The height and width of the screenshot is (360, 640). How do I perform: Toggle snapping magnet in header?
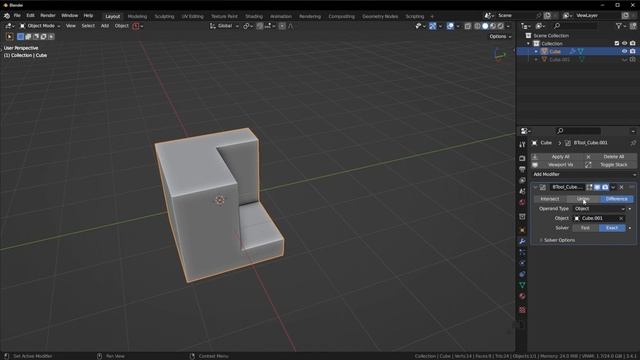[260, 26]
